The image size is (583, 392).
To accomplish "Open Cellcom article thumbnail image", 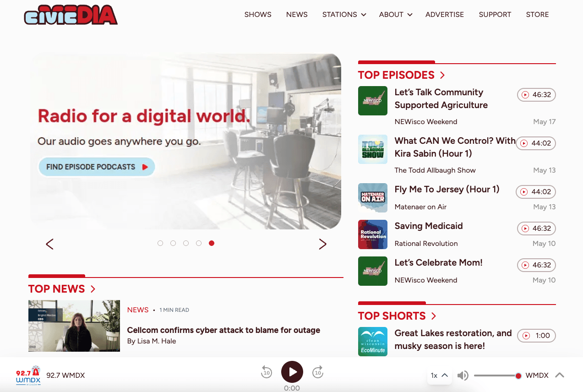I will [x=74, y=326].
